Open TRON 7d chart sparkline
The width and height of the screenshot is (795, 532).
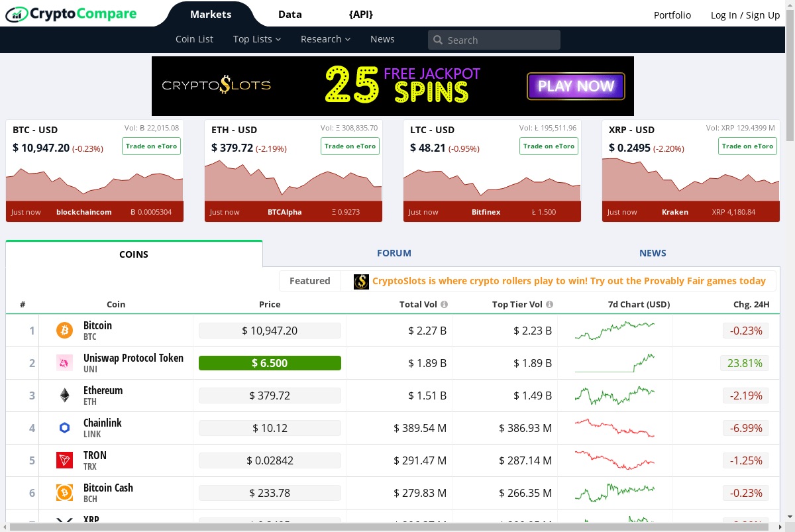tap(615, 460)
